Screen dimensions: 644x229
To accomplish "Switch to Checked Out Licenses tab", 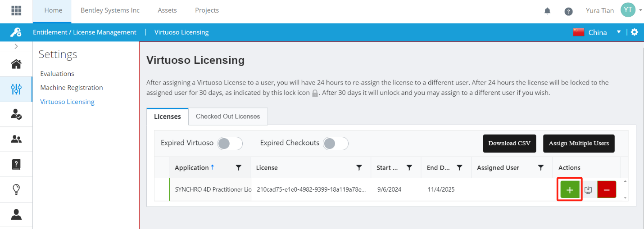I will tap(228, 117).
